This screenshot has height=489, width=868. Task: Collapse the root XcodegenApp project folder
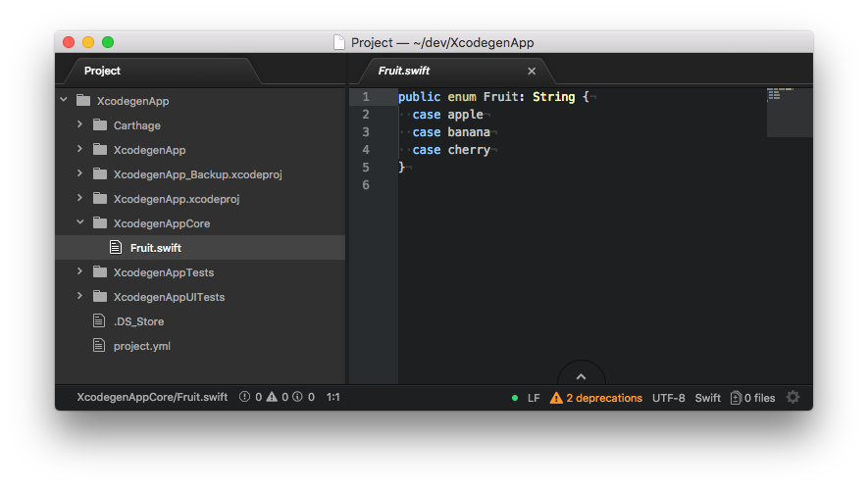64,100
